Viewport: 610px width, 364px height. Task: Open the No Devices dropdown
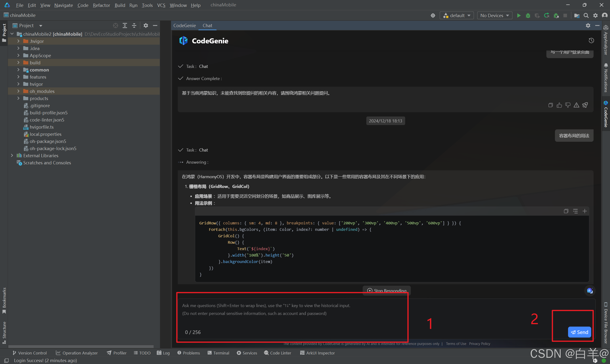[494, 15]
